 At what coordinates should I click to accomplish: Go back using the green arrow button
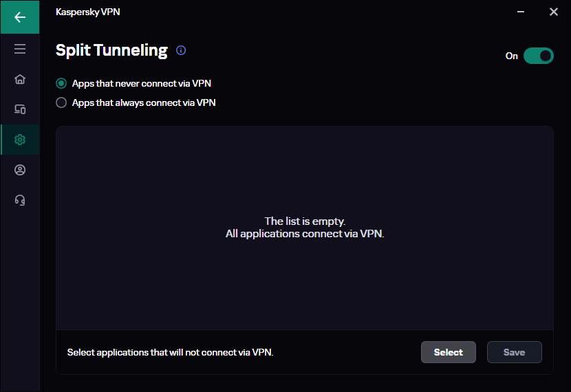(x=19, y=17)
